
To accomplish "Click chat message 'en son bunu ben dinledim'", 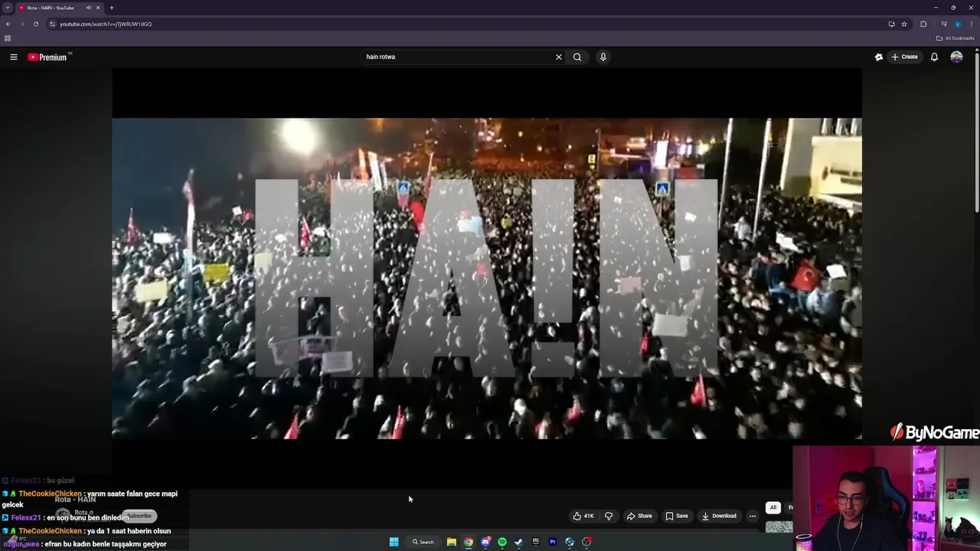I will pos(87,518).
